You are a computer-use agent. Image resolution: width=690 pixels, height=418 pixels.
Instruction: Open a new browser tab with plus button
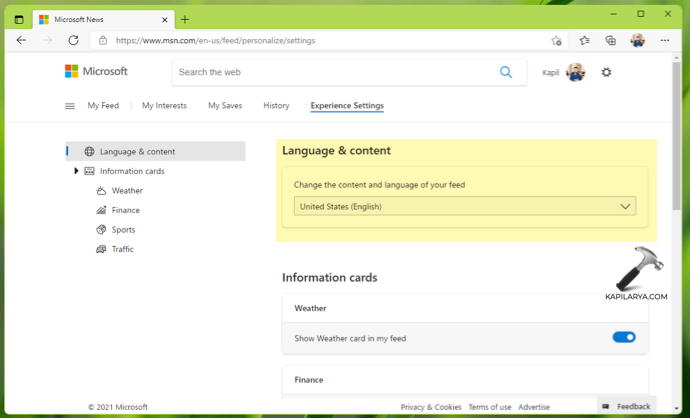click(x=185, y=19)
